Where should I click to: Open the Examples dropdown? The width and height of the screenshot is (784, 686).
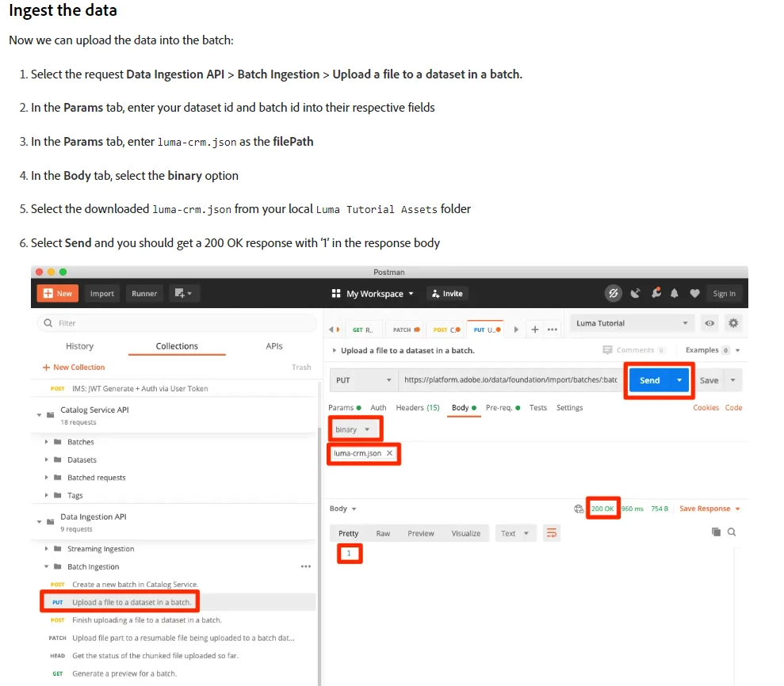[712, 350]
